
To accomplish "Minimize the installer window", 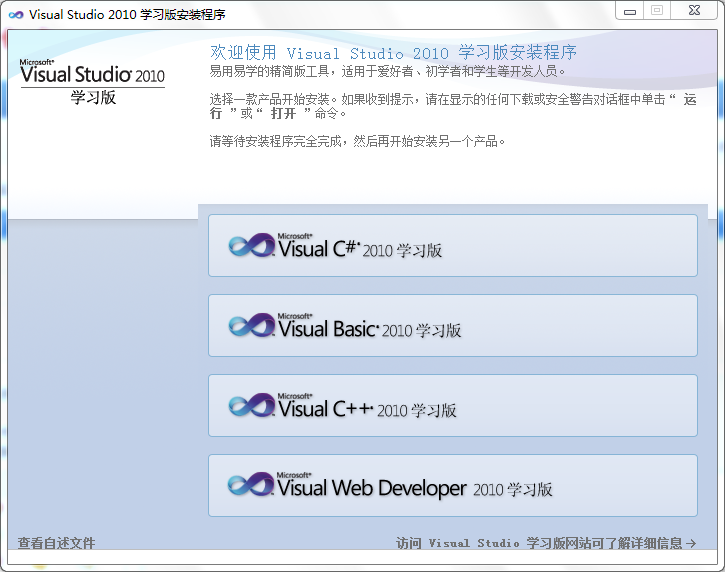I will point(630,11).
